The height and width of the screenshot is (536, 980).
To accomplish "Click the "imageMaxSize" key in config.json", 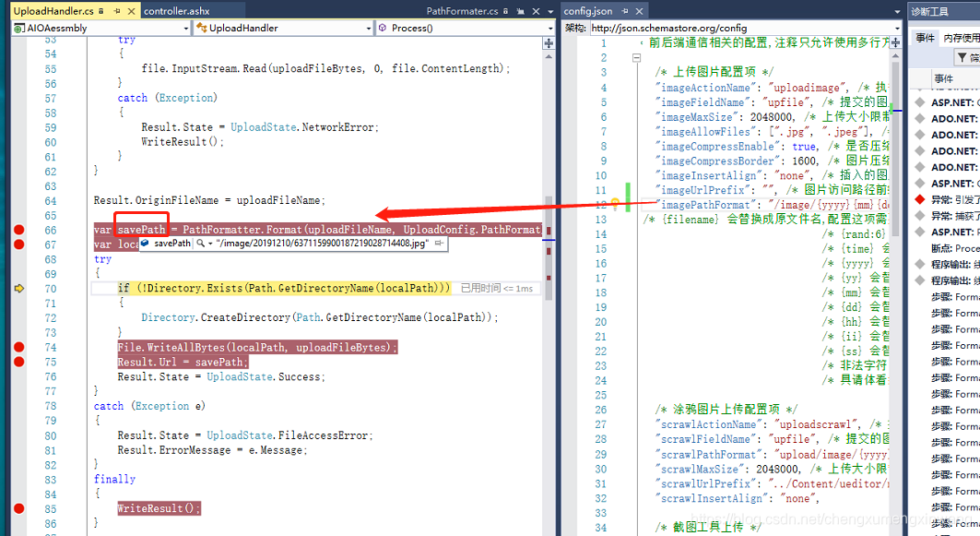I will click(698, 117).
